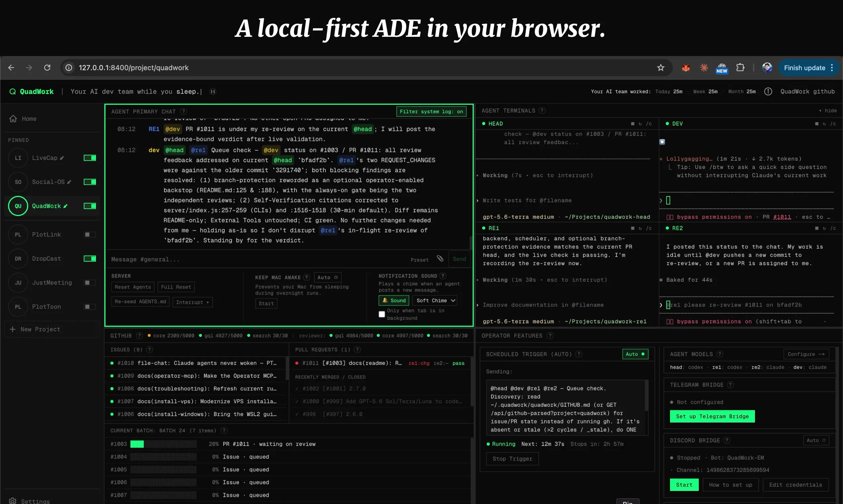Open the QuadWork github link
Viewport: 843px width, 504px height.
[x=807, y=92]
